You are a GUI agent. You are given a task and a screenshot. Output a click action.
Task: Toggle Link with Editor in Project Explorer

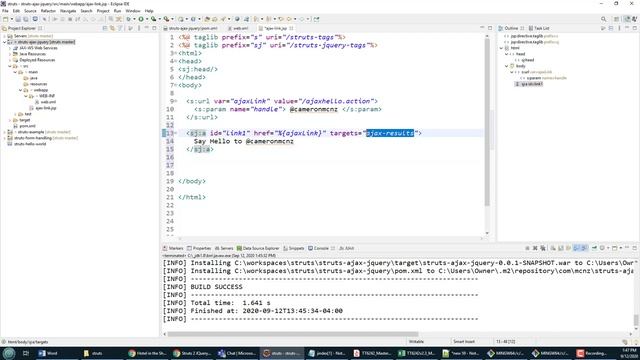(x=112, y=28)
